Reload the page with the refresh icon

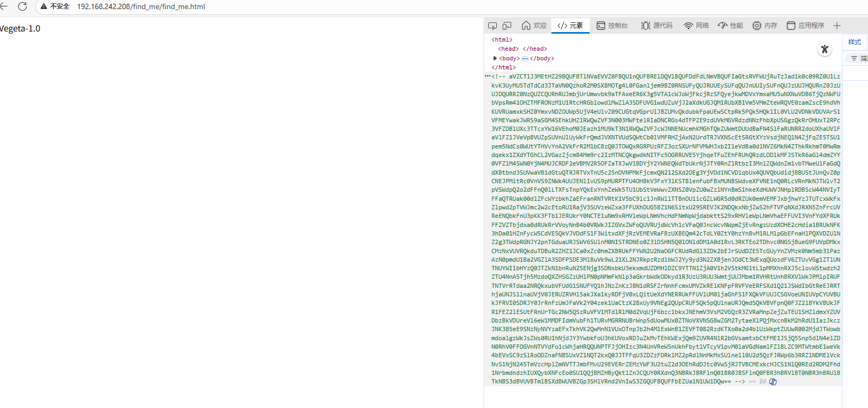point(22,6)
